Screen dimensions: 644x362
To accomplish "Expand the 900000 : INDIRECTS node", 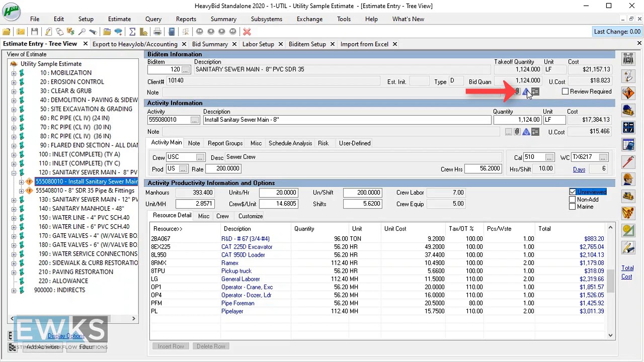I will coord(14,290).
